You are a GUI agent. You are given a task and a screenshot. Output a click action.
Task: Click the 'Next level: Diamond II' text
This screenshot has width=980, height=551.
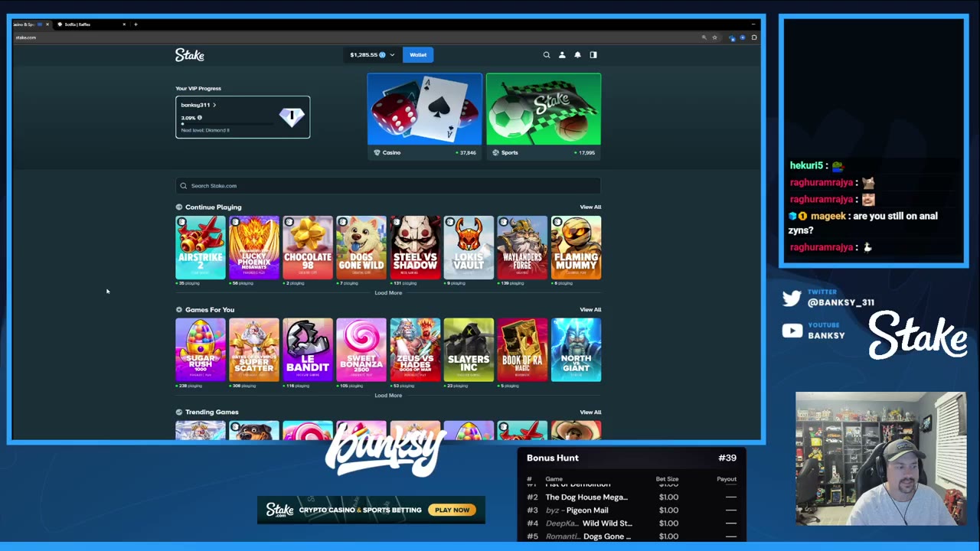point(205,130)
